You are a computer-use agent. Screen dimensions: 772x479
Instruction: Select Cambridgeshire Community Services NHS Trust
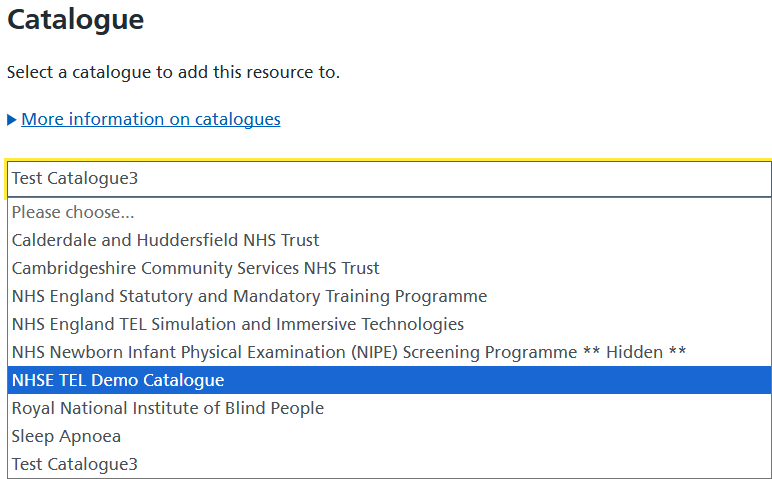(x=389, y=268)
